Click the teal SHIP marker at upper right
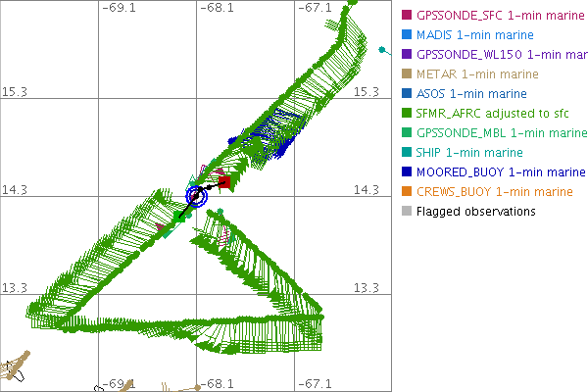 click(x=380, y=50)
